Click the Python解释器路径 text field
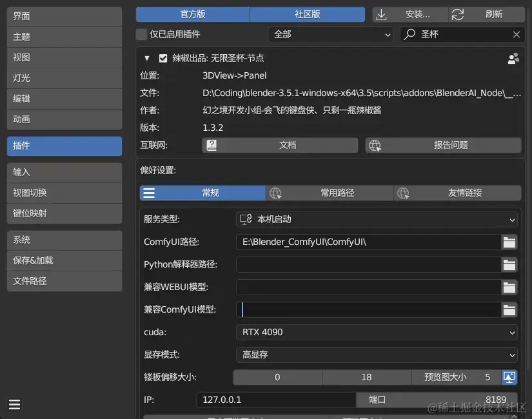The width and height of the screenshot is (532, 419). point(368,265)
